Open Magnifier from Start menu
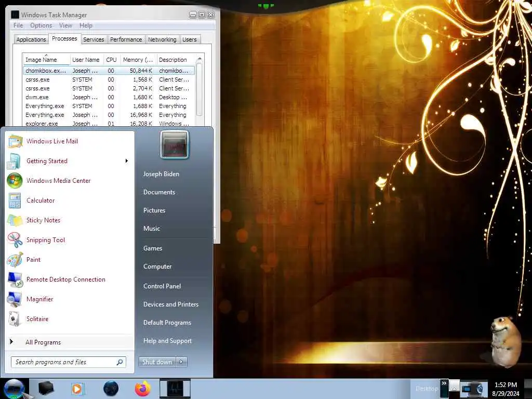The width and height of the screenshot is (532, 399). pyautogui.click(x=39, y=299)
